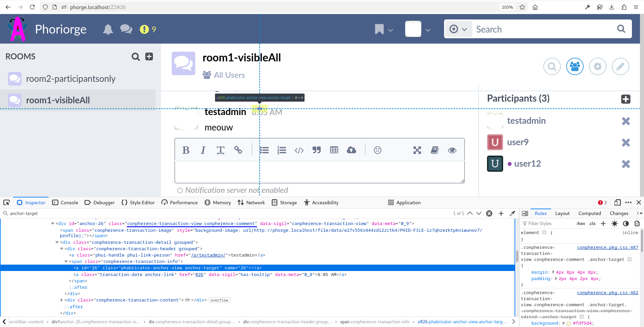Click the testadmin author name in message
Viewport: 644px width, 327px height.
click(x=225, y=112)
